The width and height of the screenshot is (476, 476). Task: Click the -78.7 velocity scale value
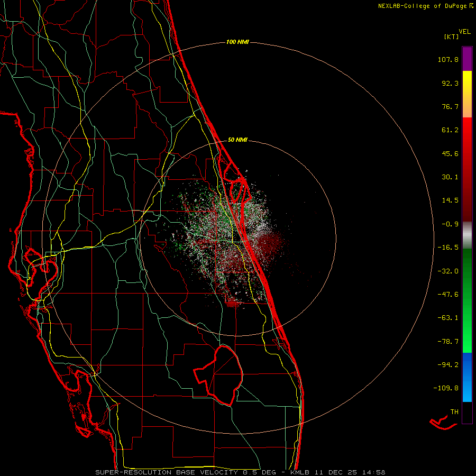coord(448,342)
